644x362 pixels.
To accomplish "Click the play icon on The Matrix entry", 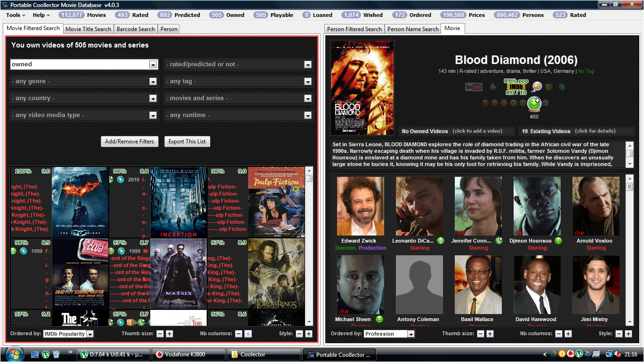I will tap(121, 251).
